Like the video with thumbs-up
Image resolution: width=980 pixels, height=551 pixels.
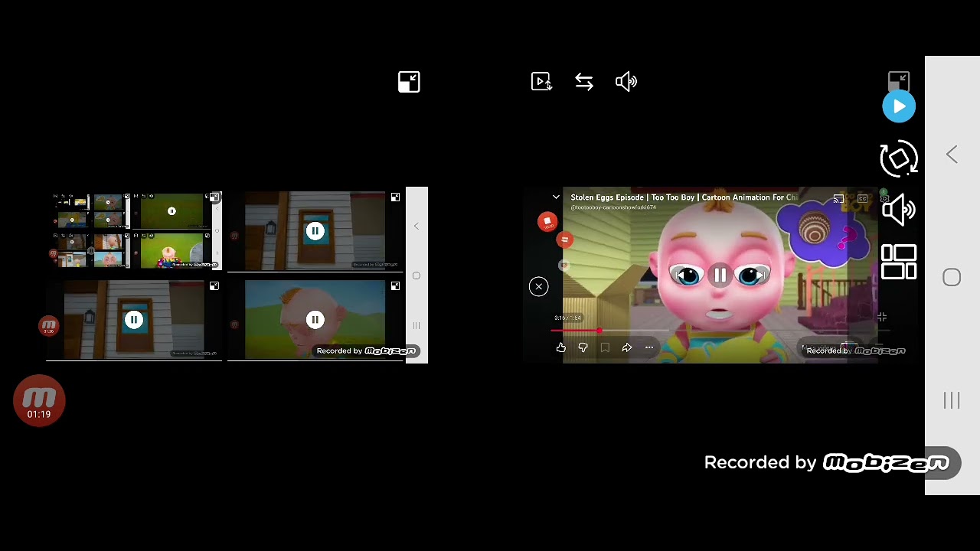coord(561,347)
